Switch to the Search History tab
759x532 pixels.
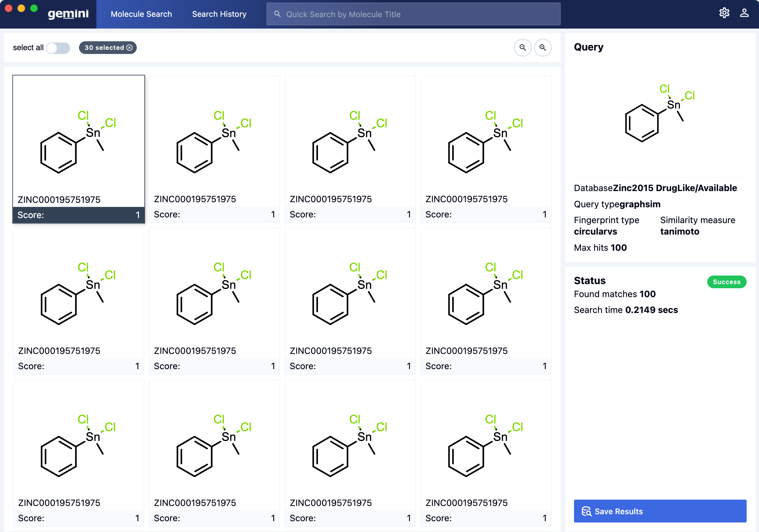pos(219,14)
